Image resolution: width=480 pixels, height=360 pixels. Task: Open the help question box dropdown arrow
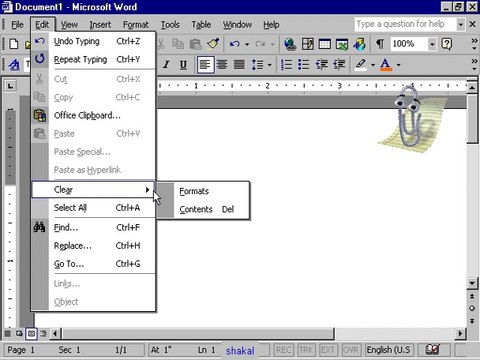[x=460, y=24]
